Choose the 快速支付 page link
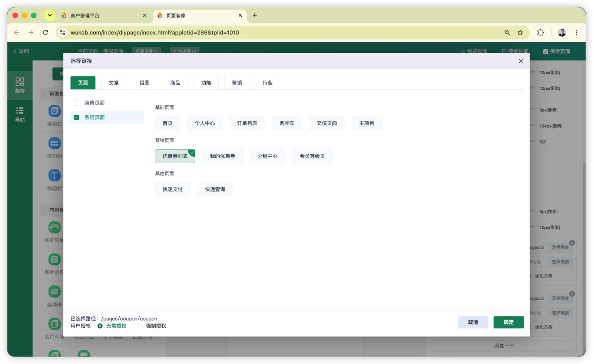 pyautogui.click(x=173, y=189)
